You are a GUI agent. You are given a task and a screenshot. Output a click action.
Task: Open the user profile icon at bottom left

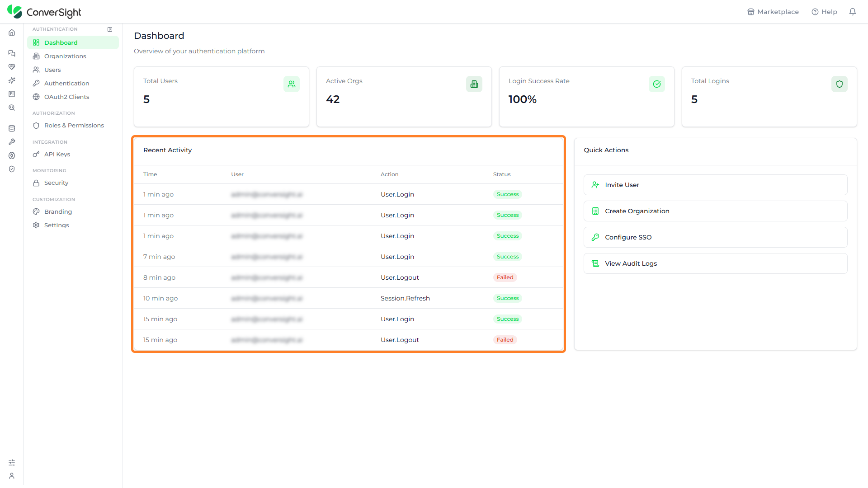tap(12, 476)
